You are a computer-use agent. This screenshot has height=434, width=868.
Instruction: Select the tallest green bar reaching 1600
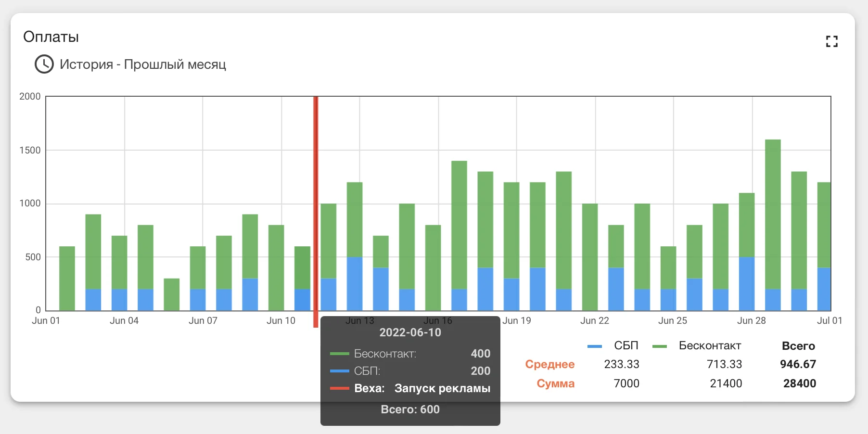773,214
